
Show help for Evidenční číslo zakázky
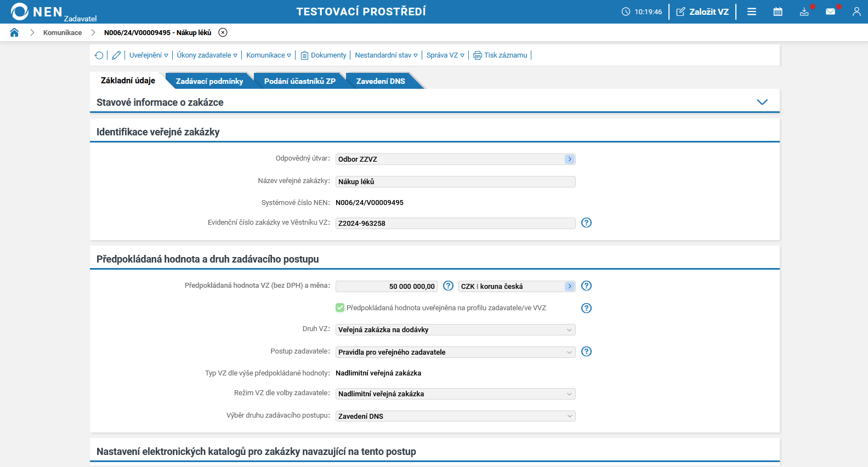[x=586, y=223]
